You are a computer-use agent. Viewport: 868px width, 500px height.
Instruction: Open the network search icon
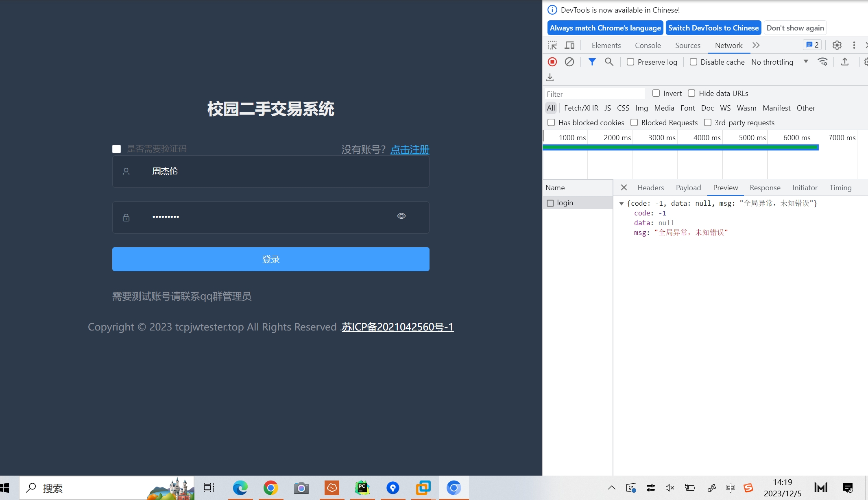609,62
